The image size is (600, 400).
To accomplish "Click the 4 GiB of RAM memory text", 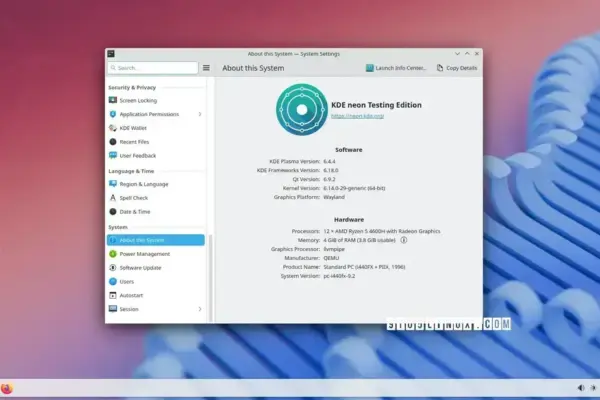I will pos(359,240).
